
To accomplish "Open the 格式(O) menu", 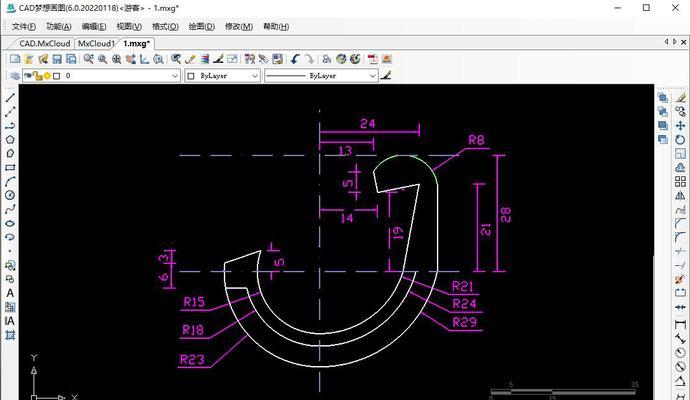I will pos(165,26).
